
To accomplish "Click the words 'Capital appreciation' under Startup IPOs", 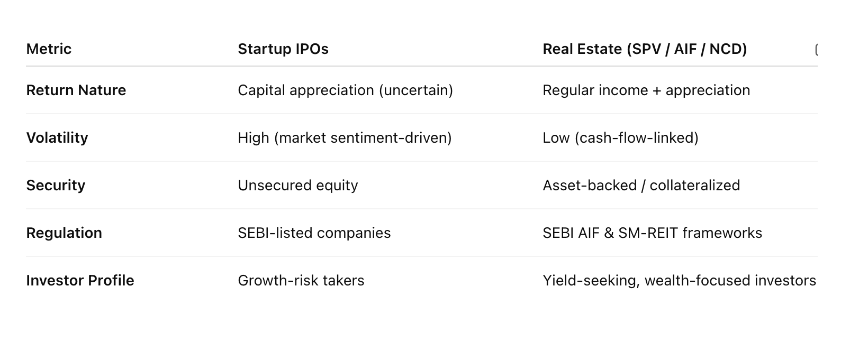I will (x=306, y=90).
